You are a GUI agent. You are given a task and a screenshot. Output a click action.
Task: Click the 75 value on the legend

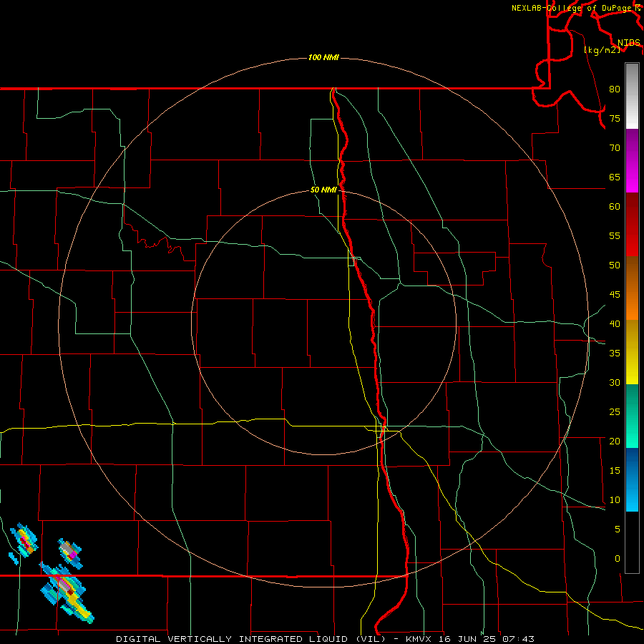pos(615,118)
